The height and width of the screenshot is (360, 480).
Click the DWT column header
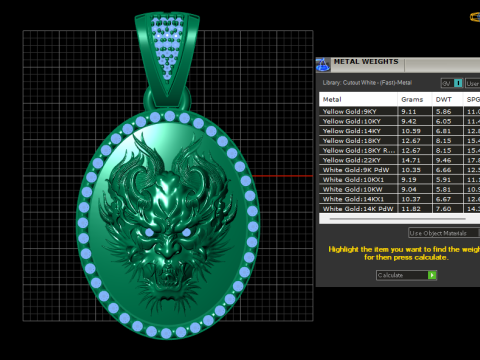pos(447,99)
